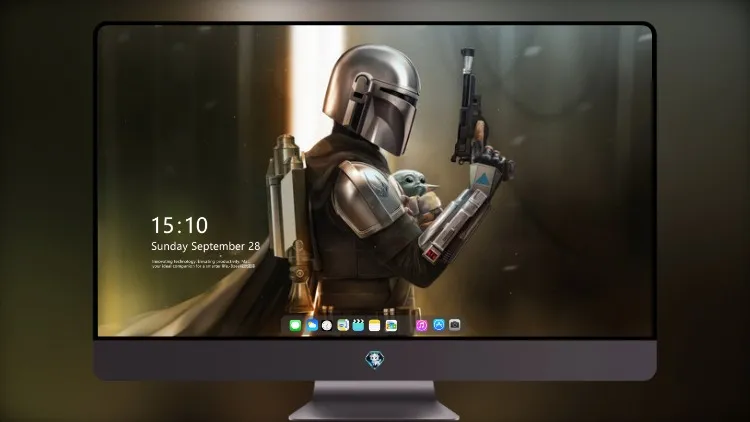This screenshot has width=750, height=422.
Task: Open the green Messages app in the dock
Action: pyautogui.click(x=295, y=325)
